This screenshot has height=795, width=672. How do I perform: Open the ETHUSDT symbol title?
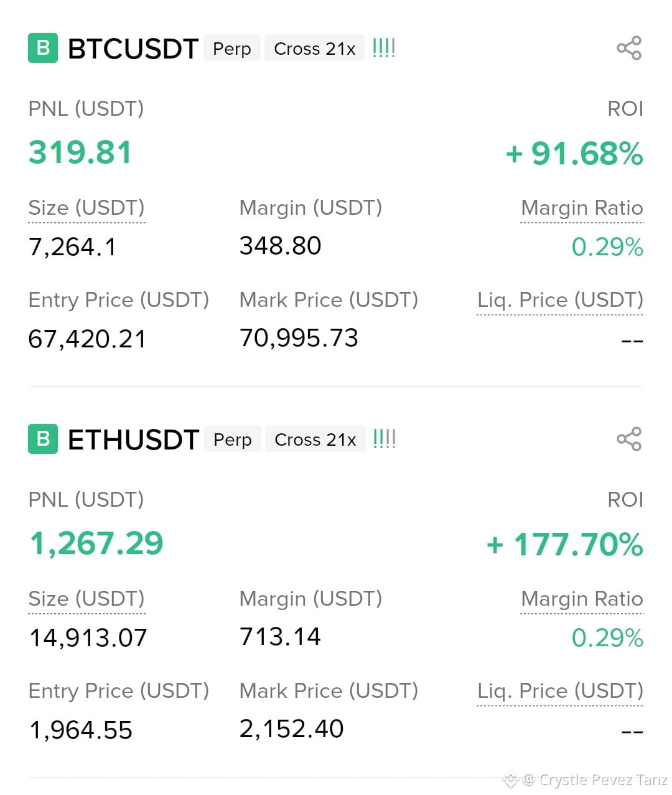[x=133, y=440]
